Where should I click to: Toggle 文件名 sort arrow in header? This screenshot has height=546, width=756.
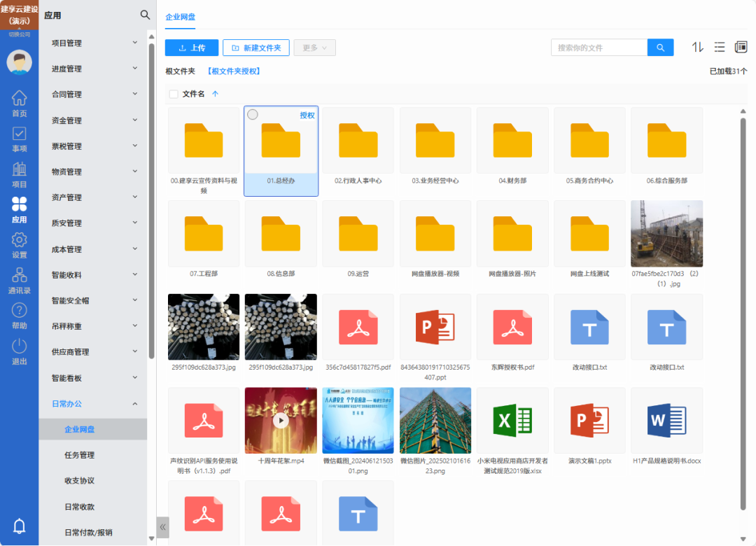215,94
